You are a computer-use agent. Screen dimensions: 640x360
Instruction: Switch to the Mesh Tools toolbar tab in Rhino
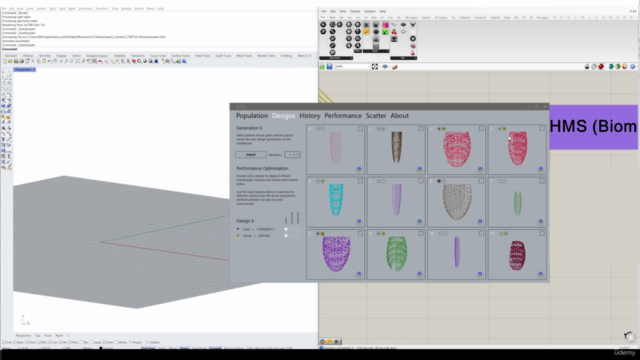click(244, 56)
